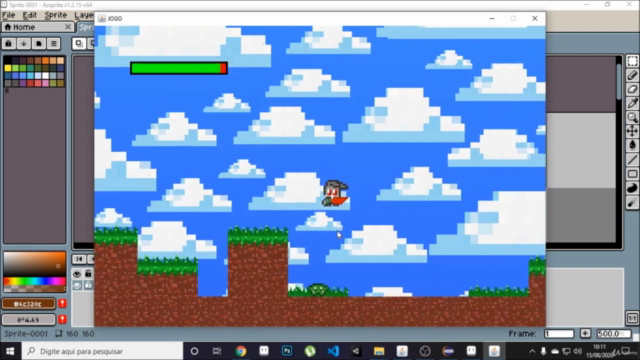Viewport: 640px width, 360px height.
Task: Click the JOGO window title bar icon
Action: [102, 18]
